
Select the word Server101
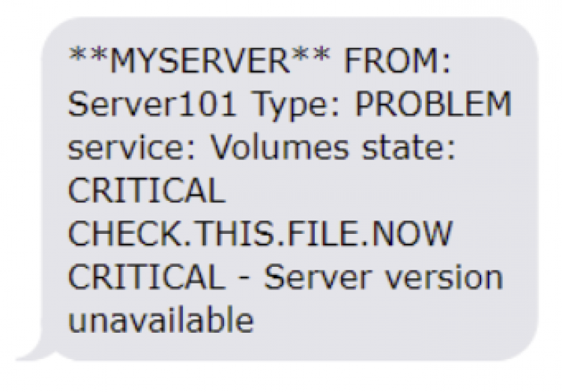[x=152, y=104]
